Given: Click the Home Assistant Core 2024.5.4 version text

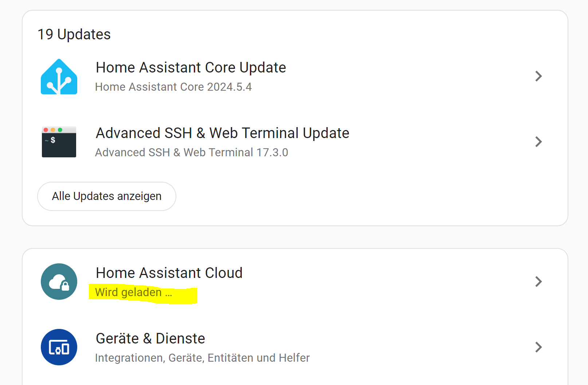Looking at the screenshot, I should click(173, 87).
